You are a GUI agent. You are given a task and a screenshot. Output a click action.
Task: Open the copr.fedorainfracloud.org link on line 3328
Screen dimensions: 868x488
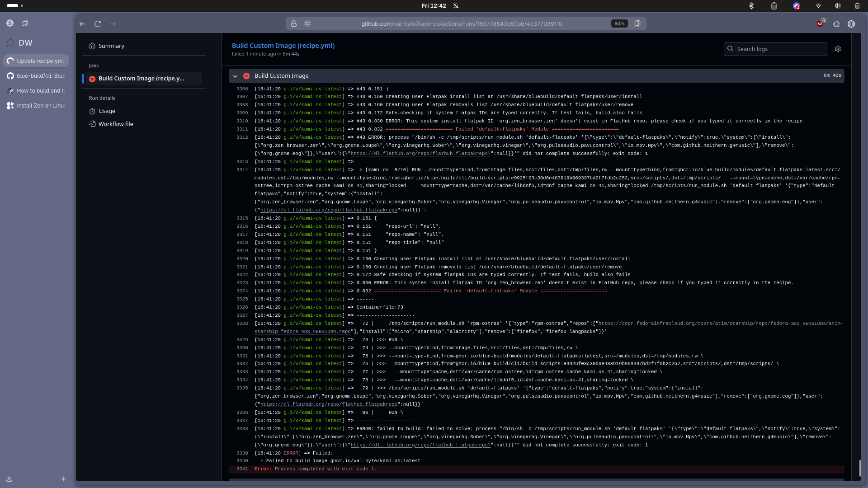click(x=720, y=324)
